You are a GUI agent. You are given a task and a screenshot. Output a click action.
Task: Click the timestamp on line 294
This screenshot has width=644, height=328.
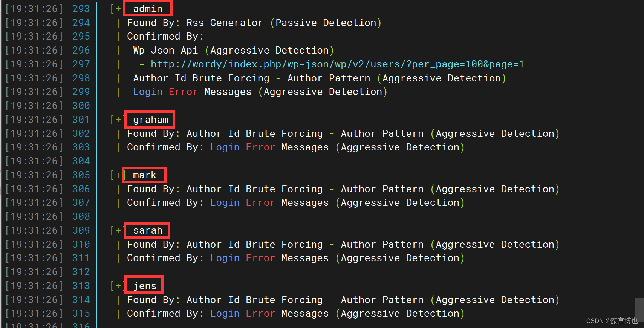point(34,23)
